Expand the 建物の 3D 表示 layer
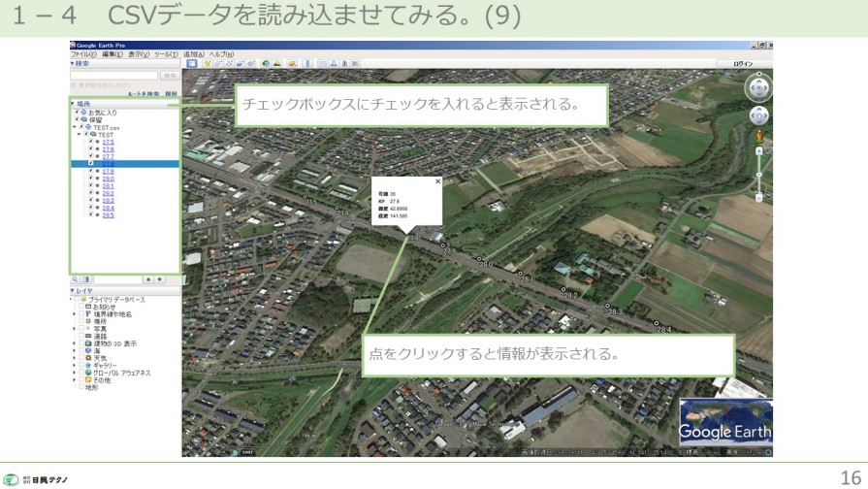 pyautogui.click(x=74, y=343)
